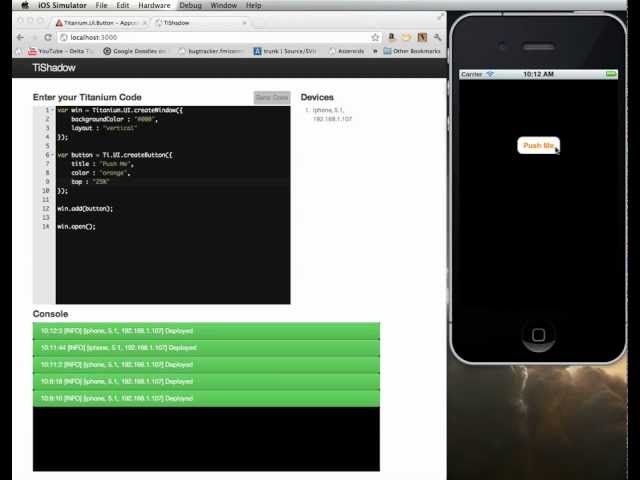The image size is (640, 480).
Task: Open the Google Doodles bookmark
Action: coord(135,51)
